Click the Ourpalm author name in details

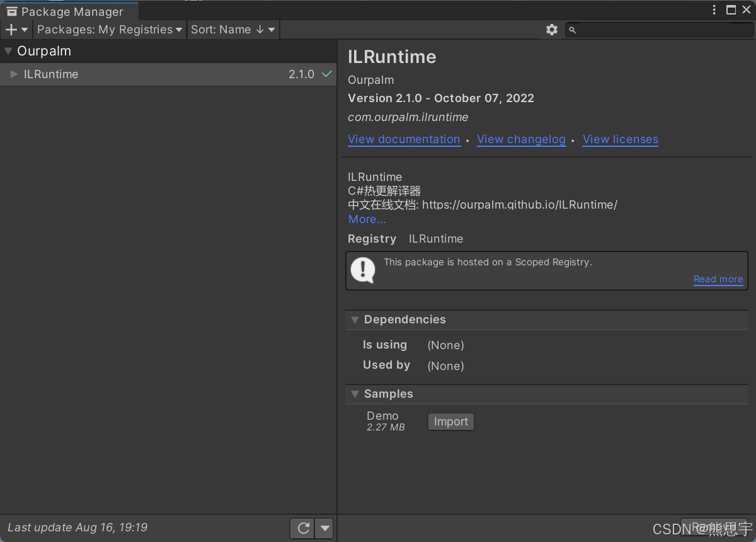371,80
